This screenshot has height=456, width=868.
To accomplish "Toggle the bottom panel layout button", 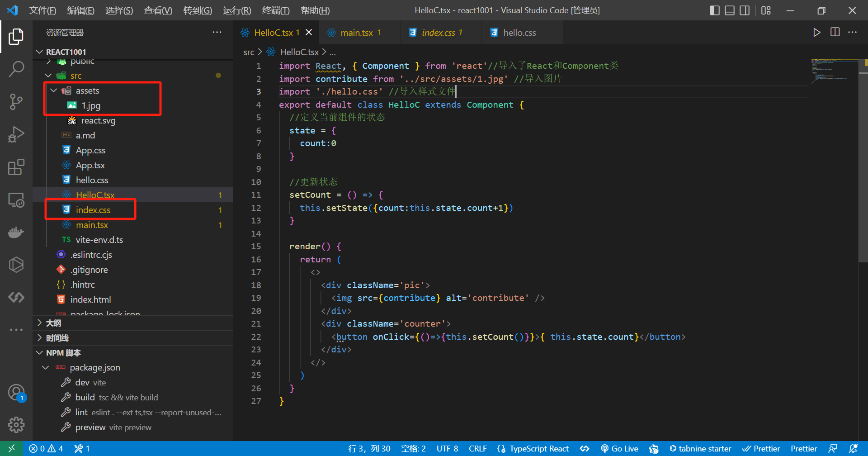I will 730,10.
